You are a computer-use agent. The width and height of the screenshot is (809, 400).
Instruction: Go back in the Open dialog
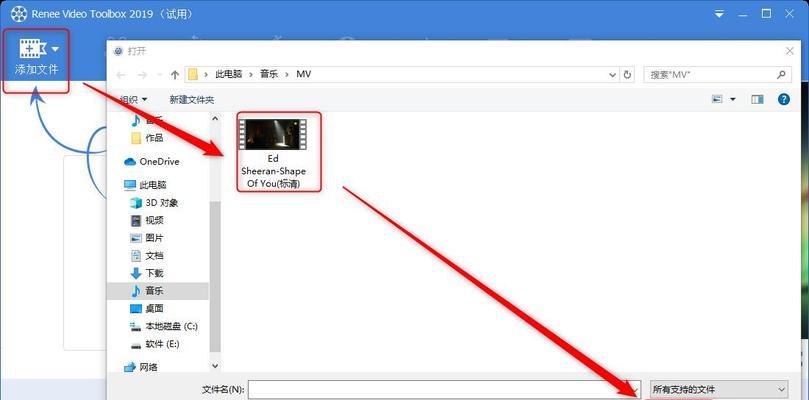121,75
